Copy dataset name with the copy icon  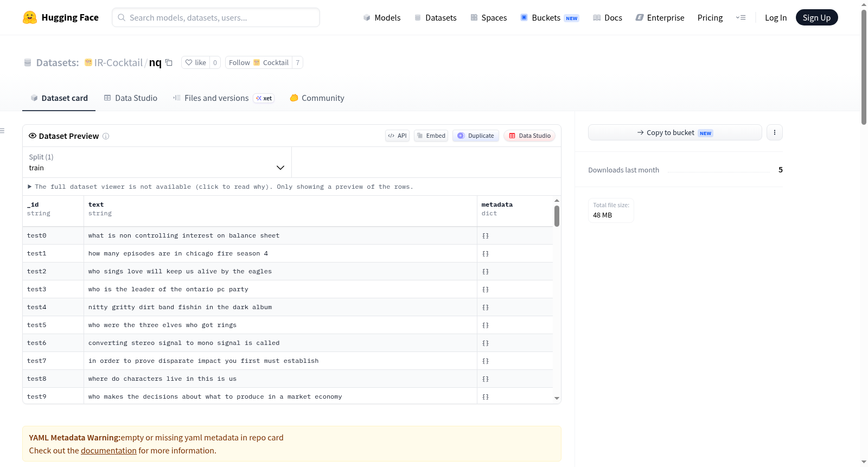[169, 62]
